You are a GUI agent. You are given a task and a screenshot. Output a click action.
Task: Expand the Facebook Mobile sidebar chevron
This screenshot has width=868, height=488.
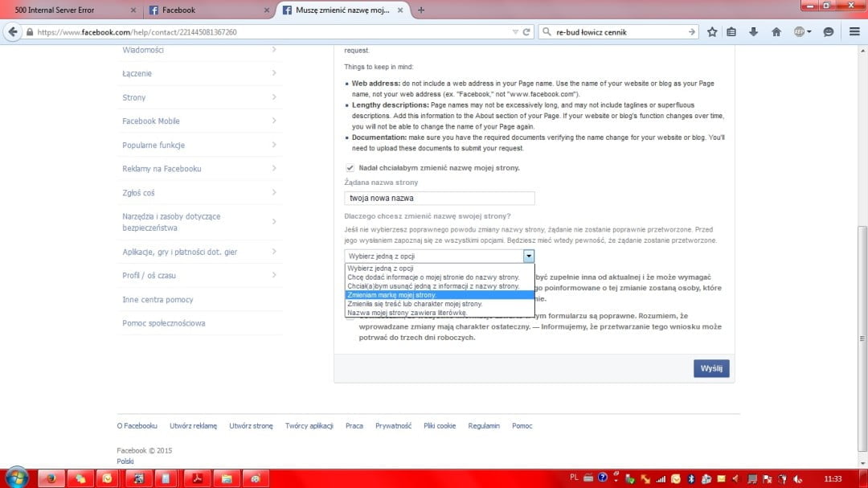click(x=274, y=121)
